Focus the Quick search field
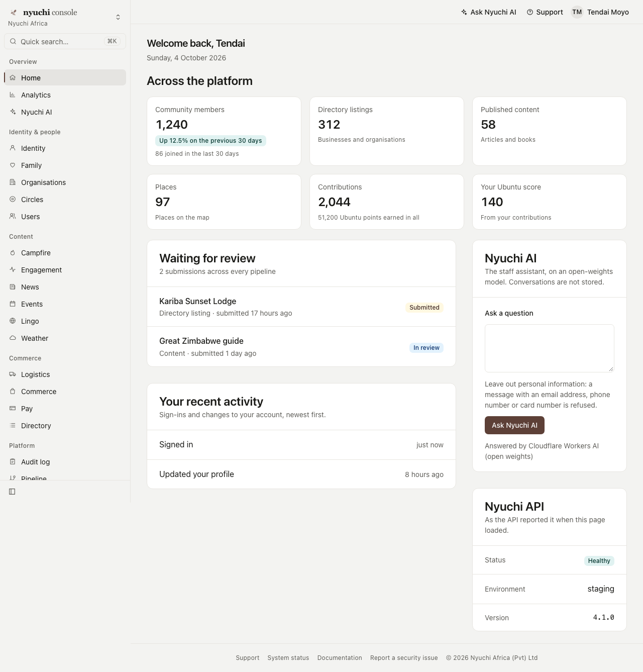The height and width of the screenshot is (672, 643). point(65,42)
